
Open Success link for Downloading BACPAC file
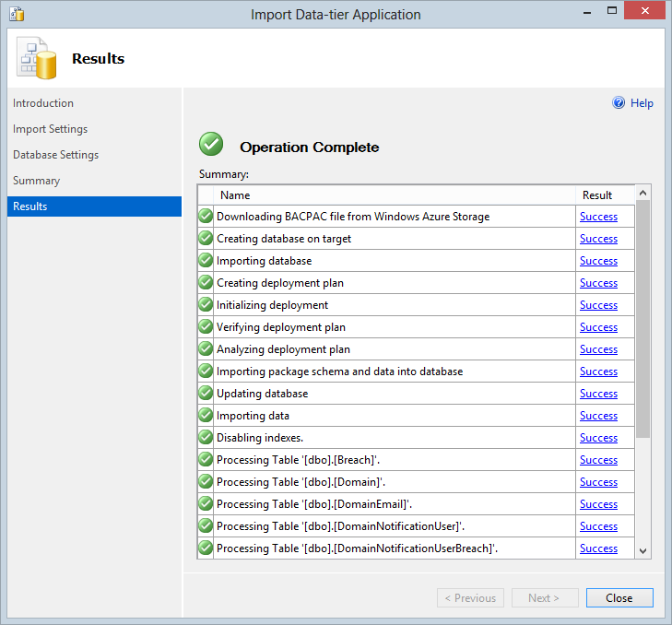click(598, 217)
